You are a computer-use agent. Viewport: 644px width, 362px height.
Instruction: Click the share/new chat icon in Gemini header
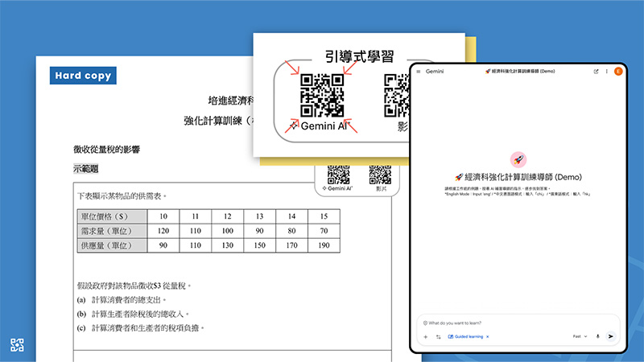coord(596,72)
